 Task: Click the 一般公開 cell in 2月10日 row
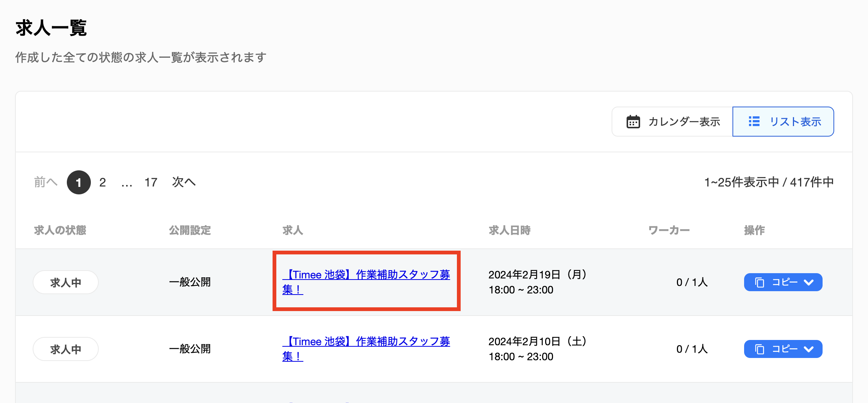tap(190, 349)
